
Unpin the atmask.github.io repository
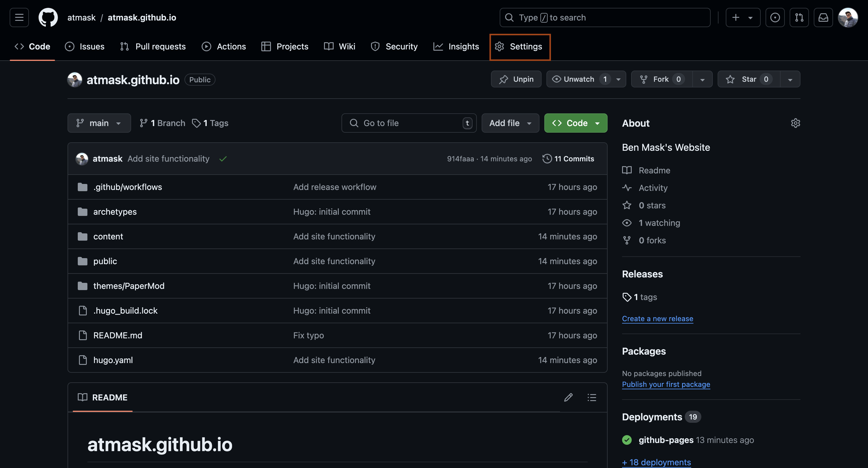[516, 79]
